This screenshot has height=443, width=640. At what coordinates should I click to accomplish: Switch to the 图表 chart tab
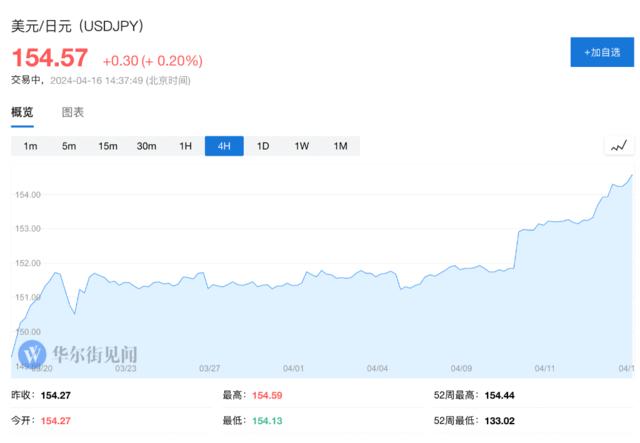pos(73,113)
